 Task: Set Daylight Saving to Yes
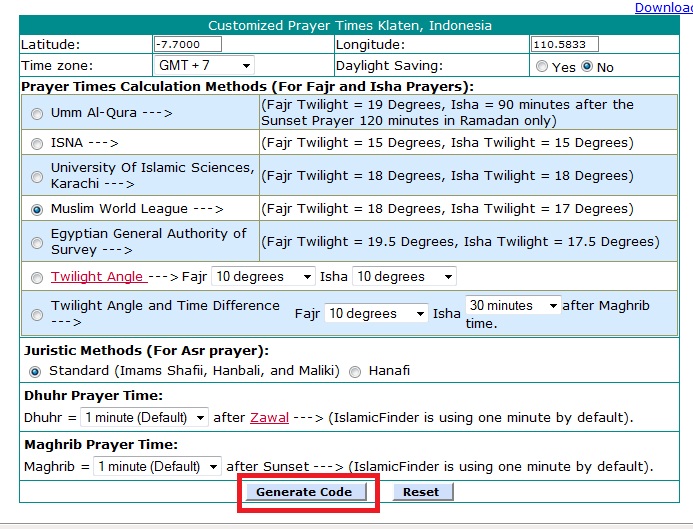tap(542, 67)
